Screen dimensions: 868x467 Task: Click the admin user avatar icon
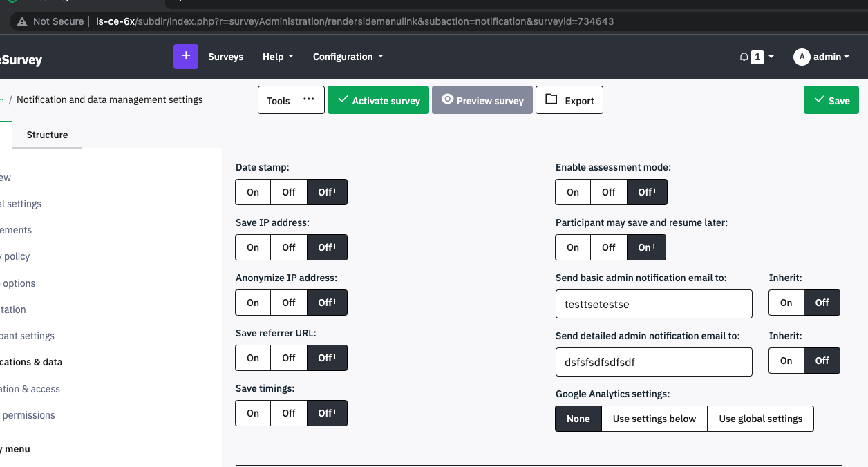(x=802, y=57)
